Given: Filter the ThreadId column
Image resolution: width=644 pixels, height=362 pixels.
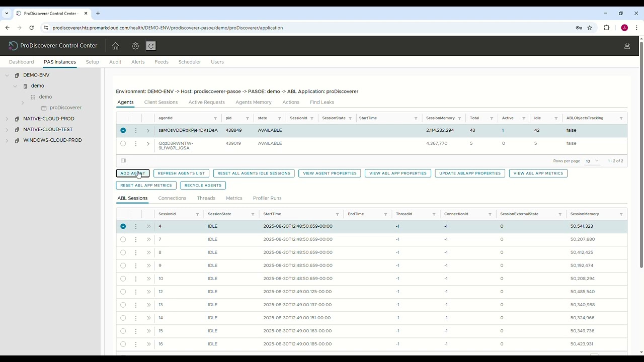Looking at the screenshot, I should point(434,214).
